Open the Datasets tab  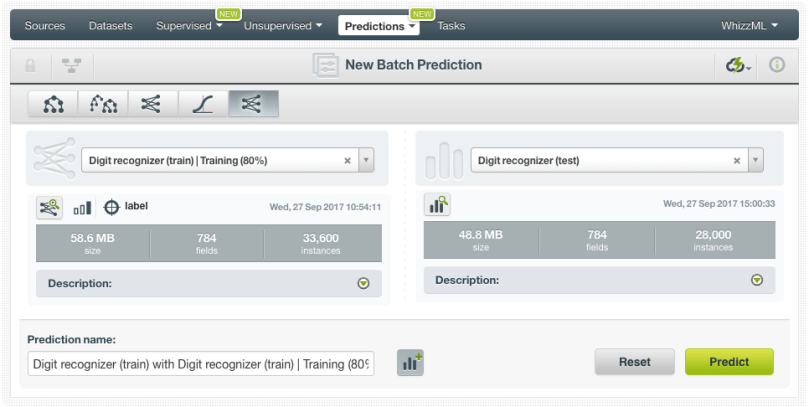coord(110,26)
